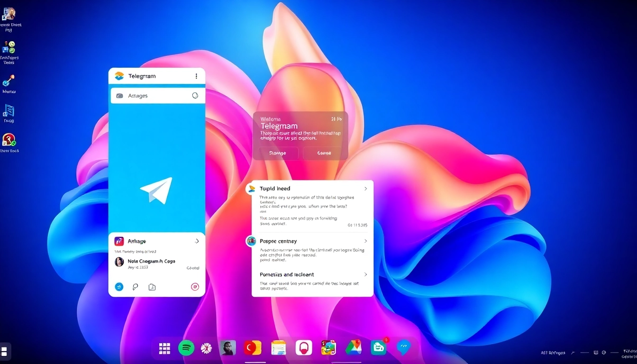Click the search magnifier icon in Telegram's bottom bar
This screenshot has height=364, width=637.
pos(135,287)
